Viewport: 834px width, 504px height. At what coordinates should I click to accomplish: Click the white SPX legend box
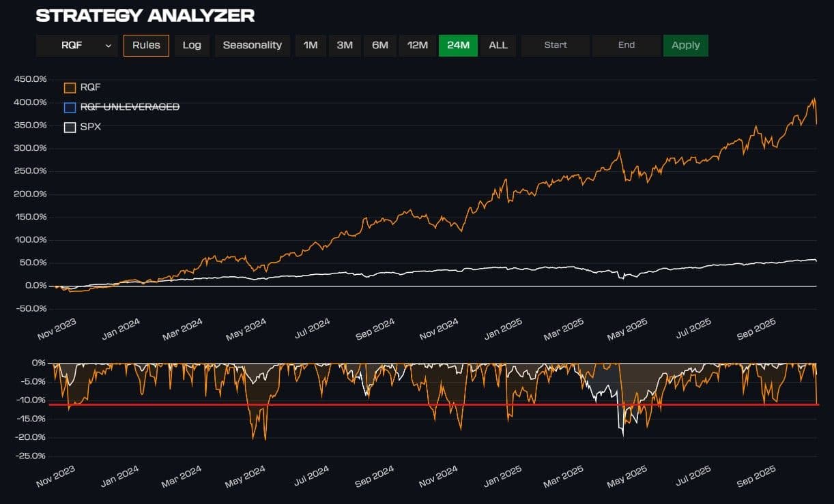[70, 127]
